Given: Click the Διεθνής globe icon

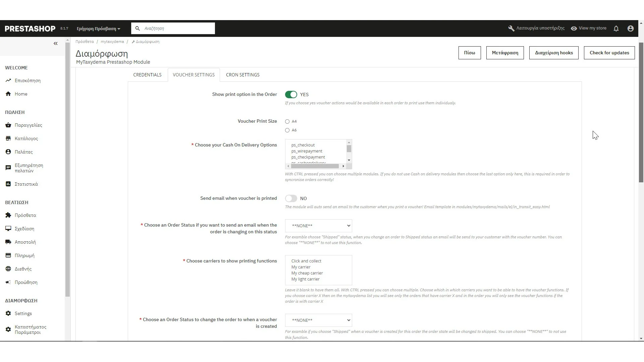Looking at the screenshot, I should (x=8, y=269).
